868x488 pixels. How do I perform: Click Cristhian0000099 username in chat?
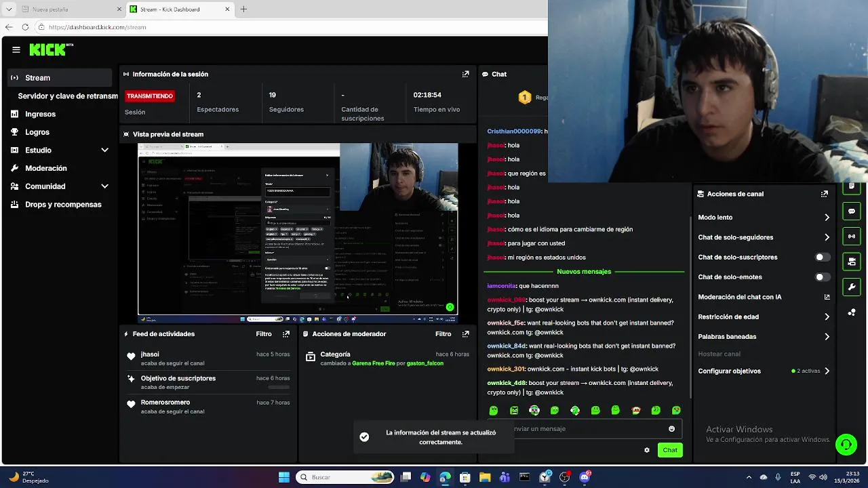[x=514, y=131]
